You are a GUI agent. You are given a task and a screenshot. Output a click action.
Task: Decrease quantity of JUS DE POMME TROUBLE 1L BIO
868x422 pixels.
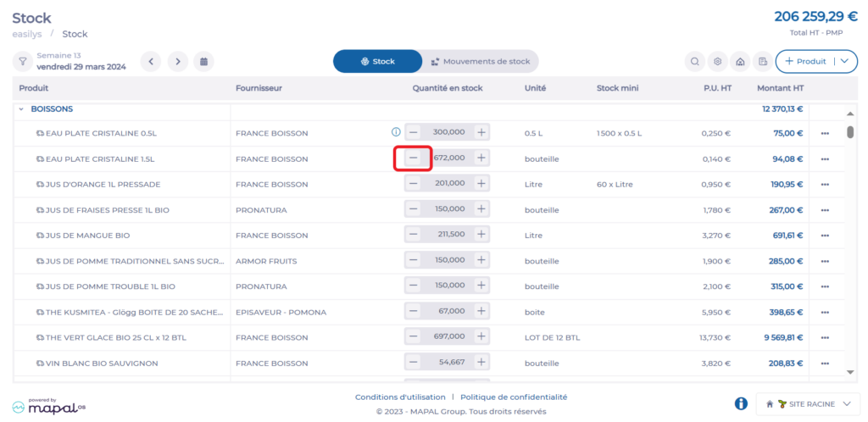click(x=413, y=286)
